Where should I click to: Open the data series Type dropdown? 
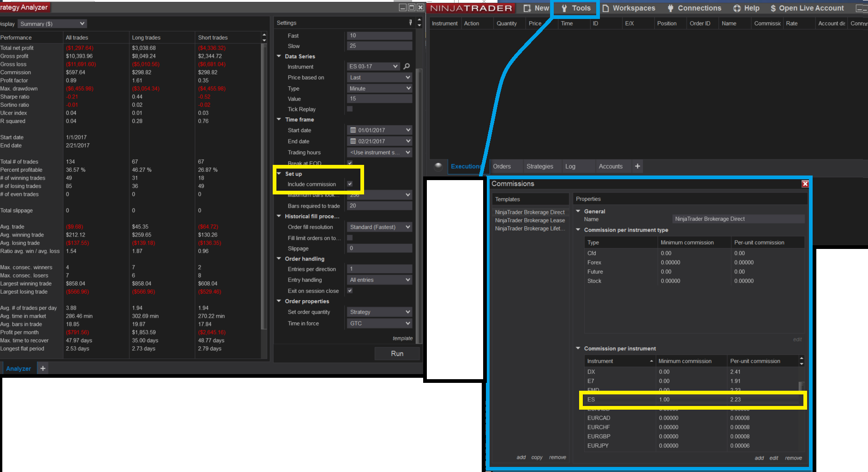pyautogui.click(x=379, y=88)
